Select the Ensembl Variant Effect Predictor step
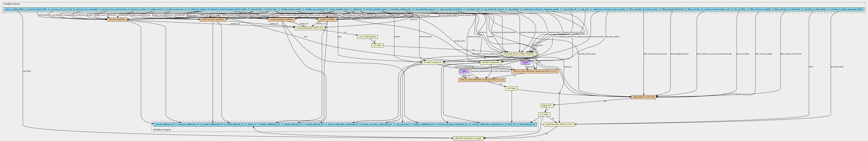 click(x=519, y=54)
